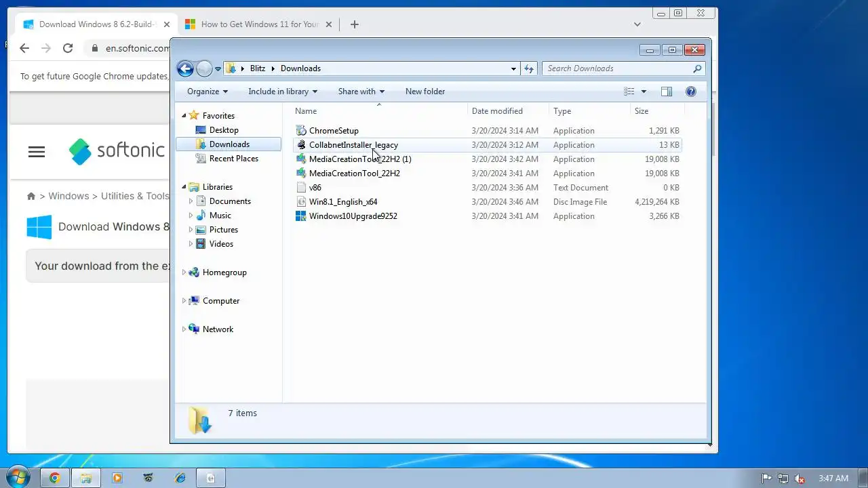Viewport: 868px width, 488px height.
Task: Open Computer in navigation pane
Action: pos(221,301)
